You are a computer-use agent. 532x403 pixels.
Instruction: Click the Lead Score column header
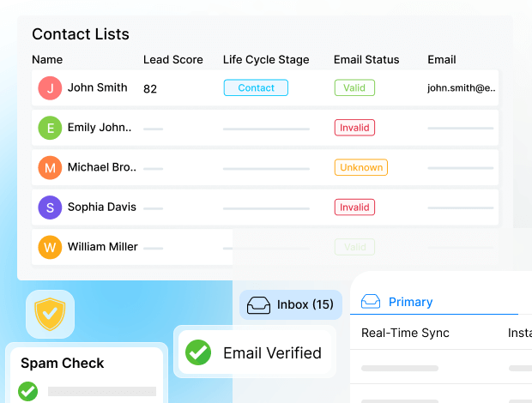click(x=172, y=60)
